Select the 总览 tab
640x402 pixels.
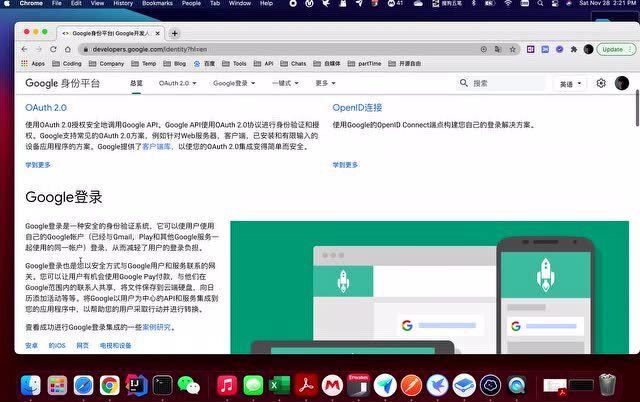click(x=136, y=84)
